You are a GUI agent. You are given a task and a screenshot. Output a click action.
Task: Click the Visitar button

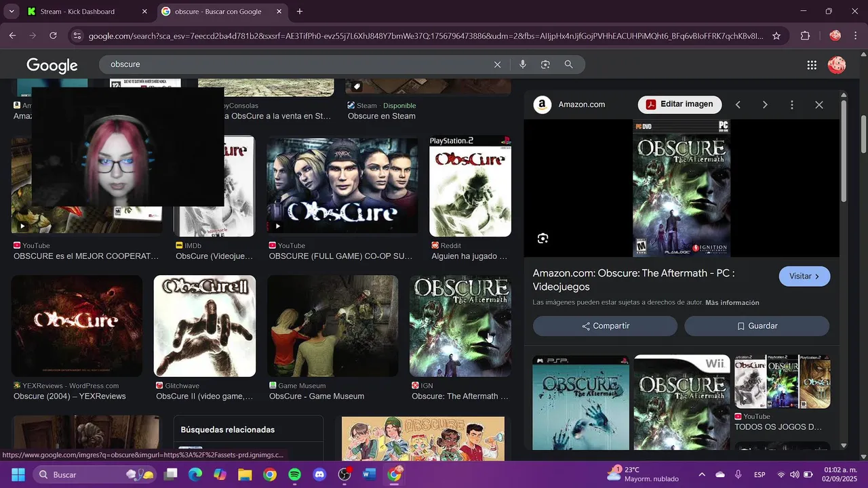[x=805, y=277]
